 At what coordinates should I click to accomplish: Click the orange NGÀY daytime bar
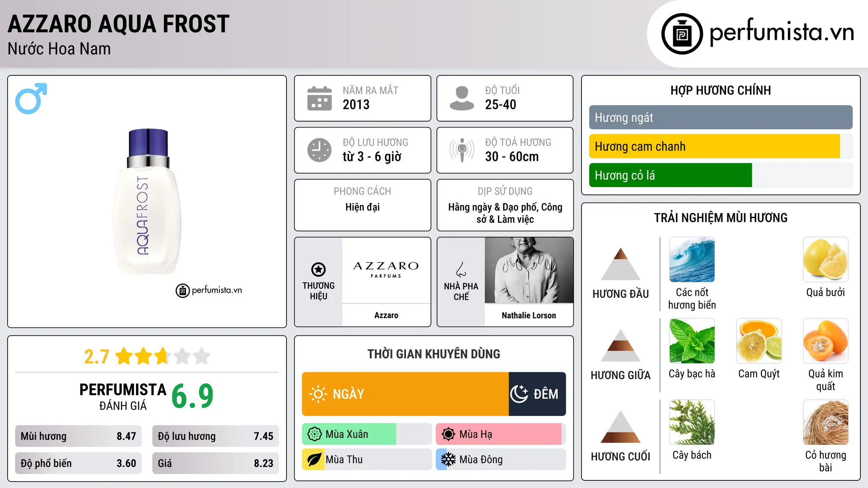(405, 394)
